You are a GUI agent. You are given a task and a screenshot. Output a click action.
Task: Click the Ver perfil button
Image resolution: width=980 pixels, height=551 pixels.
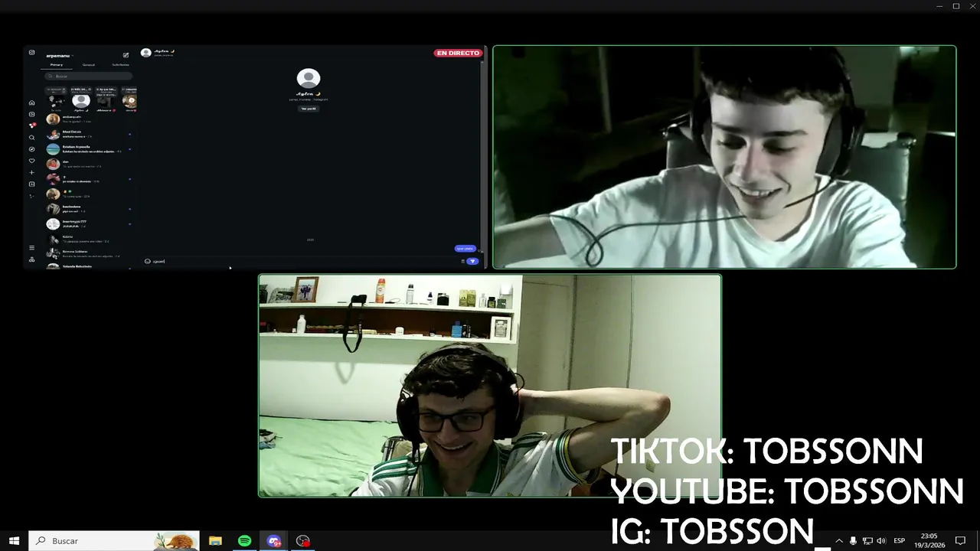(x=309, y=109)
